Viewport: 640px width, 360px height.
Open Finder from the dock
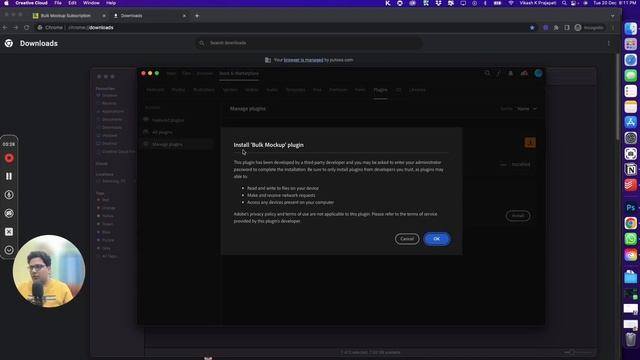[631, 29]
